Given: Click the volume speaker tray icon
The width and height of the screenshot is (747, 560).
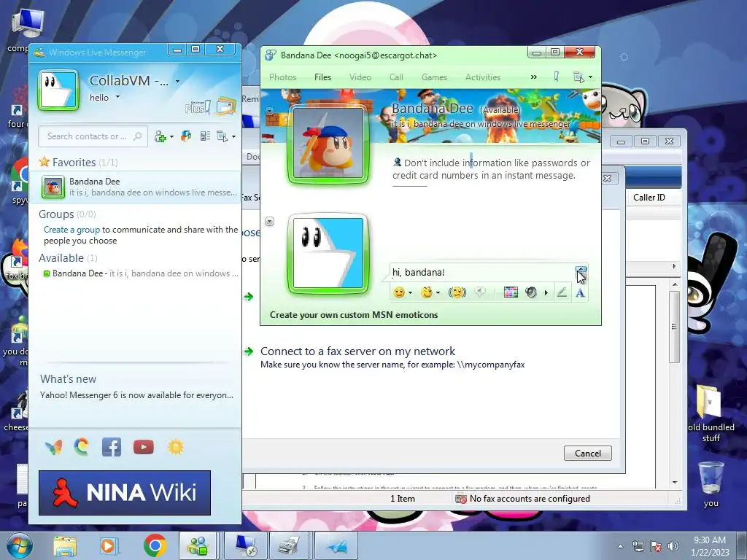Looking at the screenshot, I should [x=673, y=546].
